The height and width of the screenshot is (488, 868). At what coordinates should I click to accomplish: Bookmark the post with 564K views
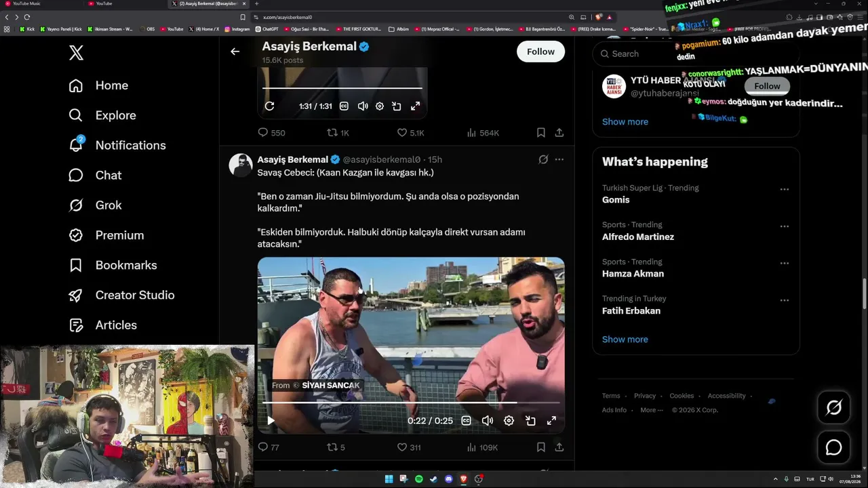[540, 133]
